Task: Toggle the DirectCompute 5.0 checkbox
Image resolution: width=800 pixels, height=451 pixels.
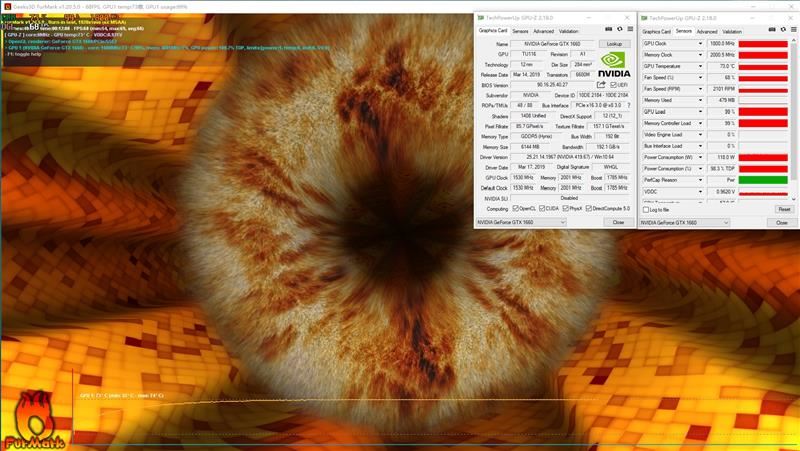Action: pyautogui.click(x=589, y=208)
